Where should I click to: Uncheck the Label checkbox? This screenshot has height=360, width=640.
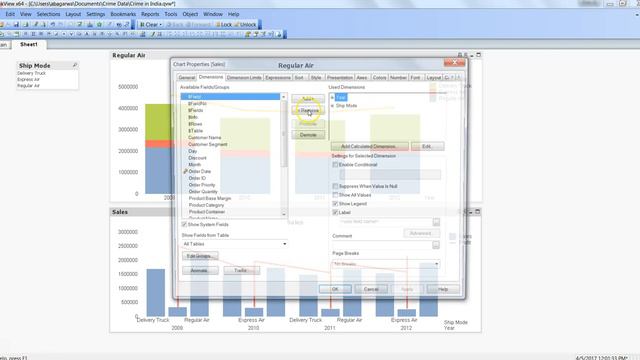[335, 212]
